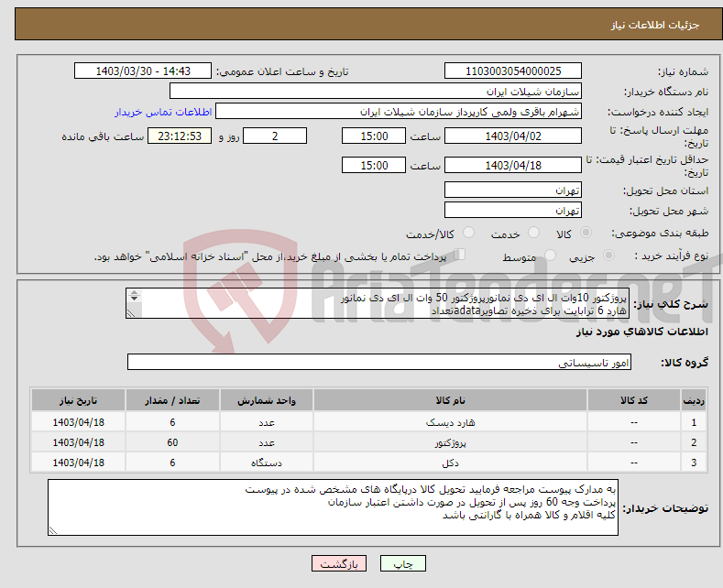723x588 pixels.
Task: Click the scroll up arrow in شرح کلی نیاز
Action: pos(134,292)
